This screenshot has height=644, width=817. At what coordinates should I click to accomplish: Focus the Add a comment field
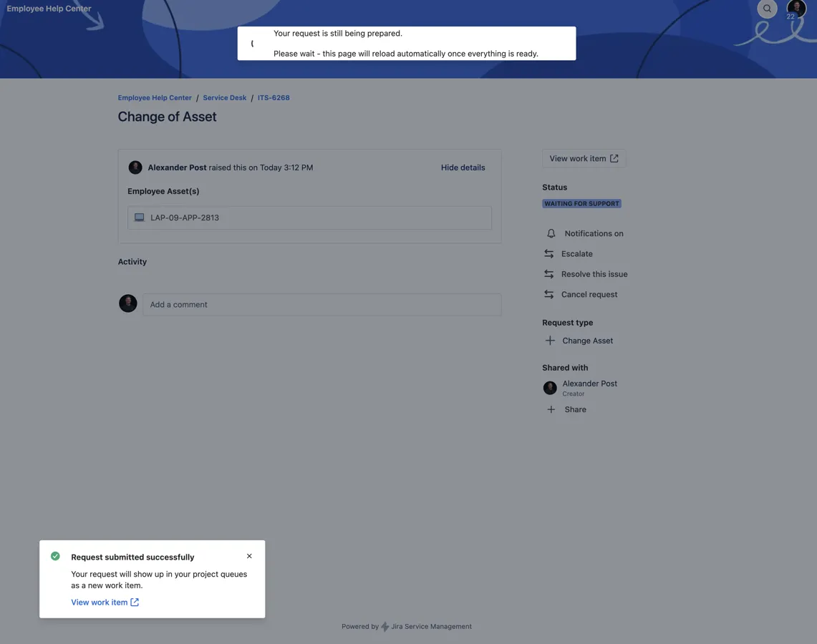coord(322,305)
